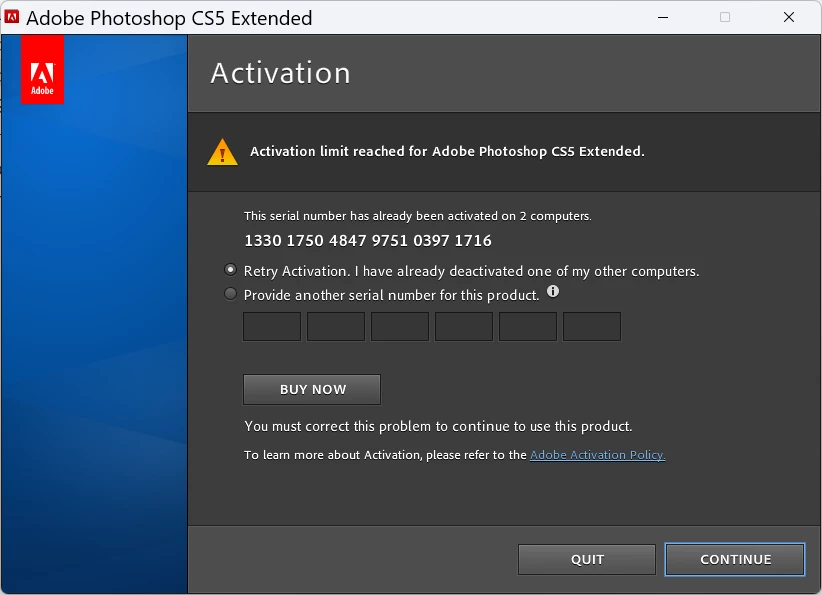Screen dimensions: 822x595
Task: Click the info icon beside serial number option
Action: (553, 291)
